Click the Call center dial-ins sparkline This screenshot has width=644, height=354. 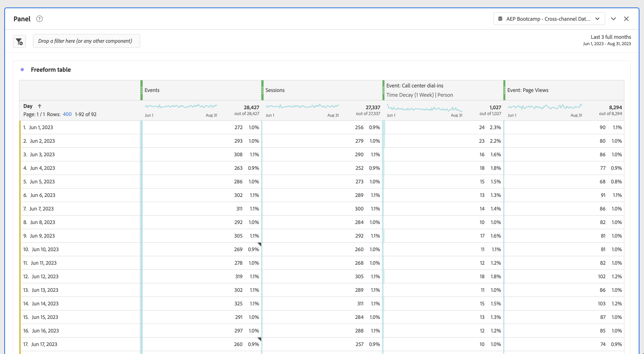coord(425,108)
